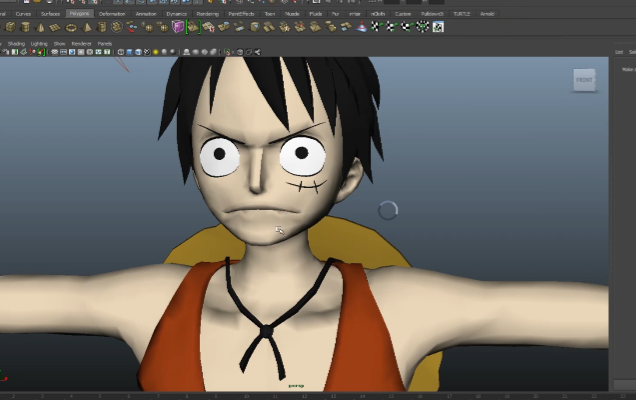Click the List button in right panel
The image size is (636, 400).
point(620,51)
